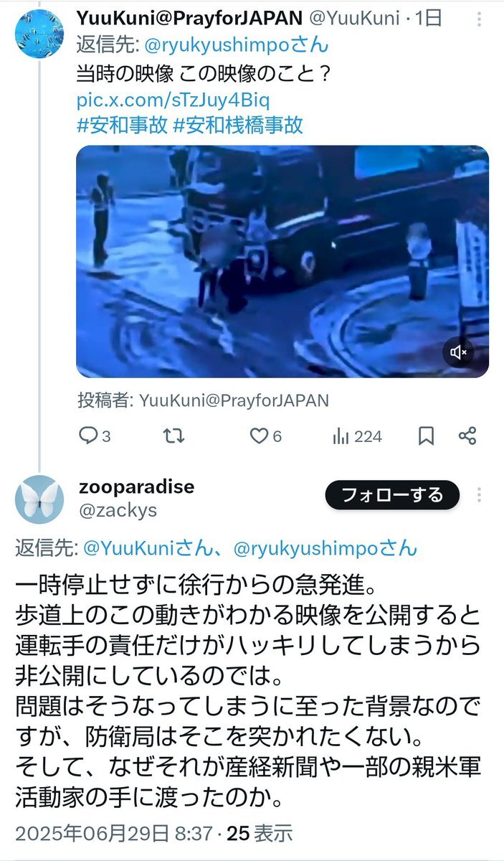Open view analytics showing 224

[357, 436]
